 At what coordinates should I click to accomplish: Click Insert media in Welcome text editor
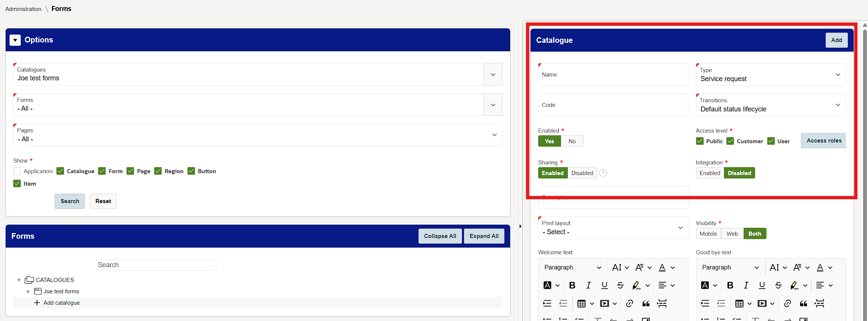point(605,303)
